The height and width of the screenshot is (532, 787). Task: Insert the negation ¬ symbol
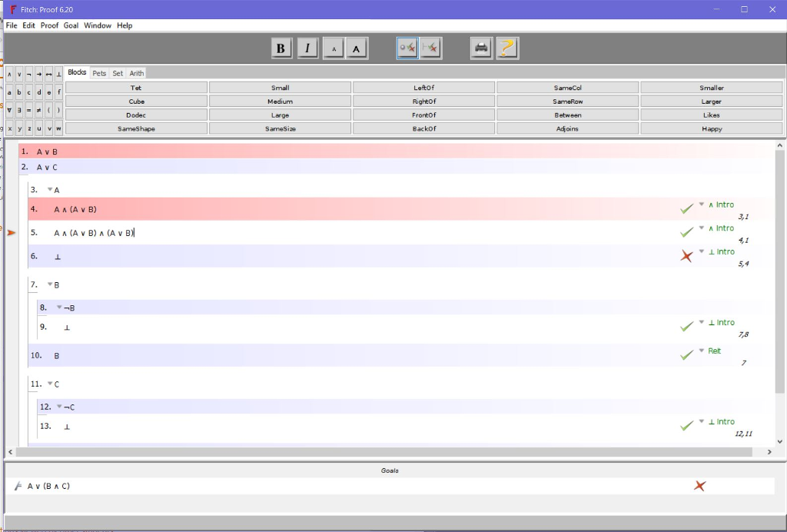coord(29,74)
